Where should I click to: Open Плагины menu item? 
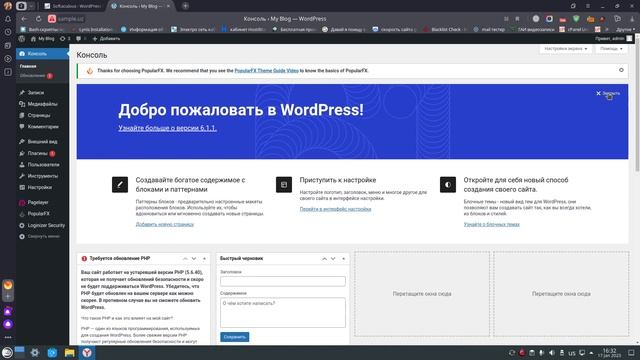coord(38,153)
